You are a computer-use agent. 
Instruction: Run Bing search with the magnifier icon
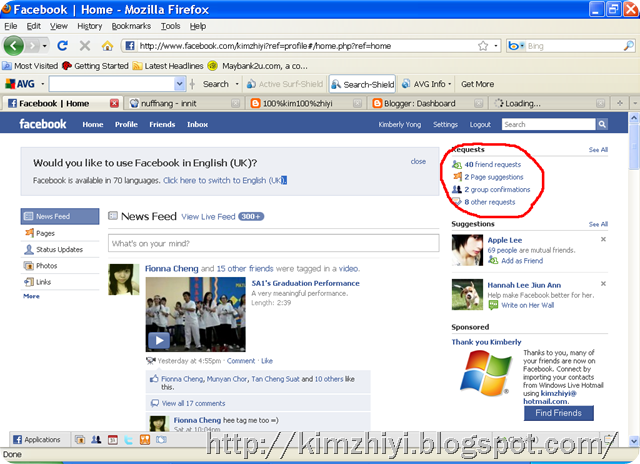point(629,46)
